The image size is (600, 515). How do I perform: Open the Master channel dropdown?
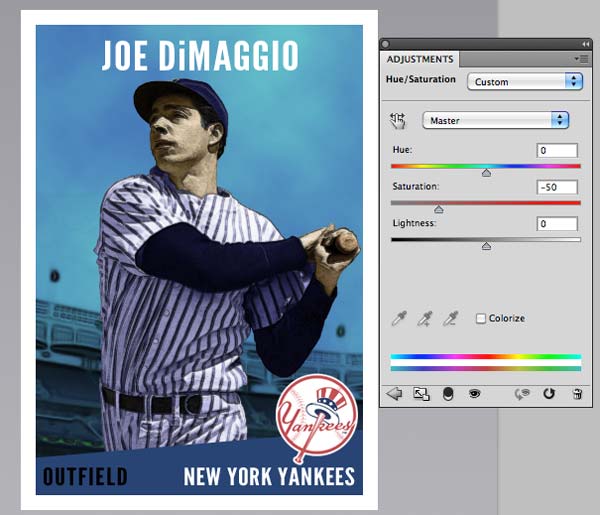(496, 121)
